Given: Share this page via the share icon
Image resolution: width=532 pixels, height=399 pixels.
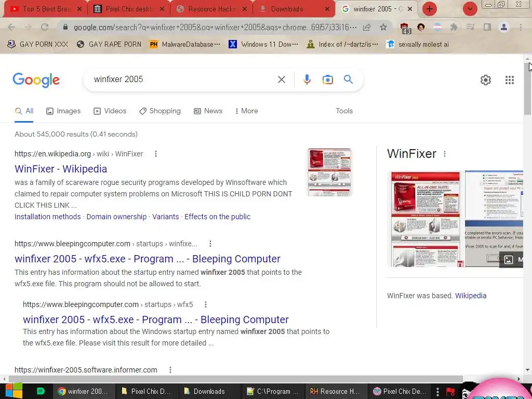Looking at the screenshot, I should pyautogui.click(x=367, y=27).
